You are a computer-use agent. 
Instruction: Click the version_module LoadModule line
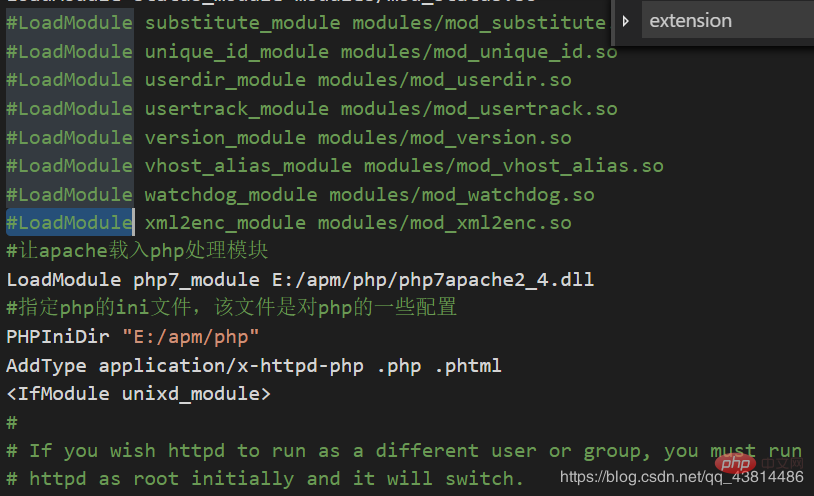tap(289, 138)
